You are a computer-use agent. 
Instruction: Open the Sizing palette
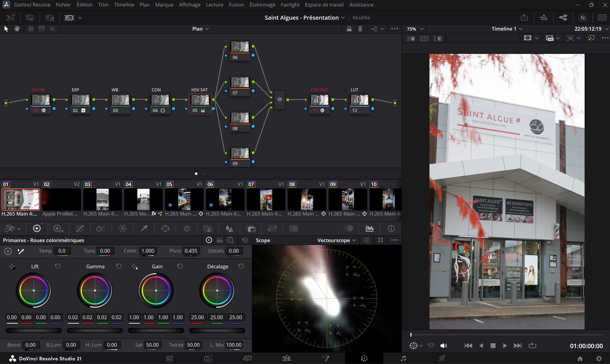tap(272, 229)
